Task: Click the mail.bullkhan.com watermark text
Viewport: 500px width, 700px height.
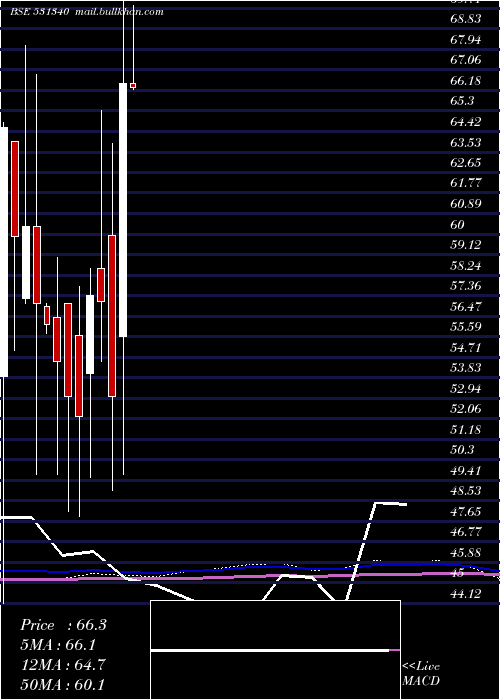Action: (119, 12)
